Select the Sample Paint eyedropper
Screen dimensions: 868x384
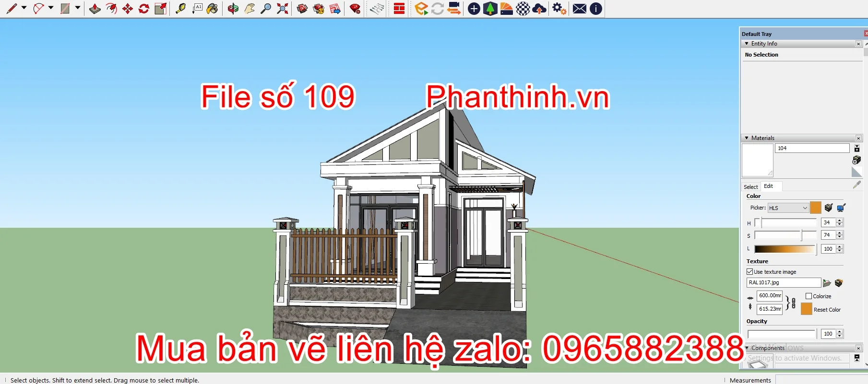(x=857, y=185)
